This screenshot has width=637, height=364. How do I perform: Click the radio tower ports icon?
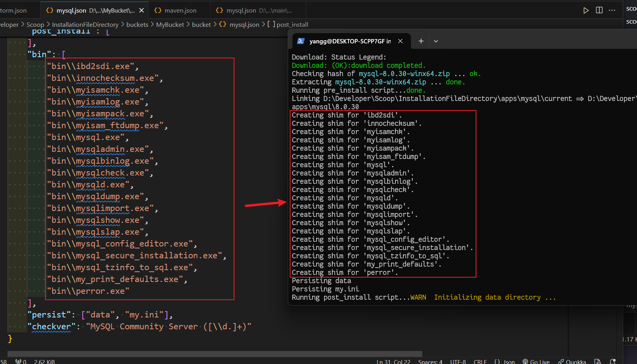pos(19,362)
